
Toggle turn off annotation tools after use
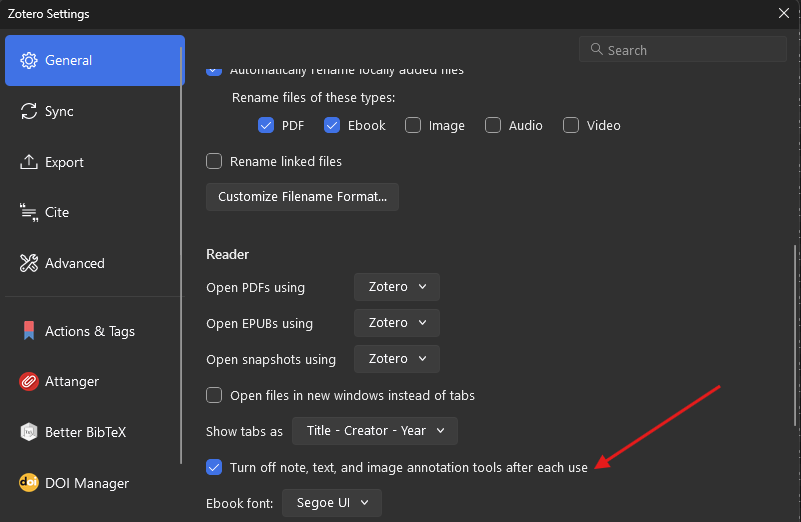214,467
